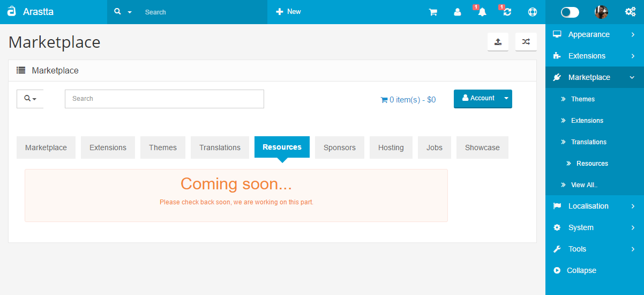
Task: Open the life ring support icon
Action: (x=533, y=12)
